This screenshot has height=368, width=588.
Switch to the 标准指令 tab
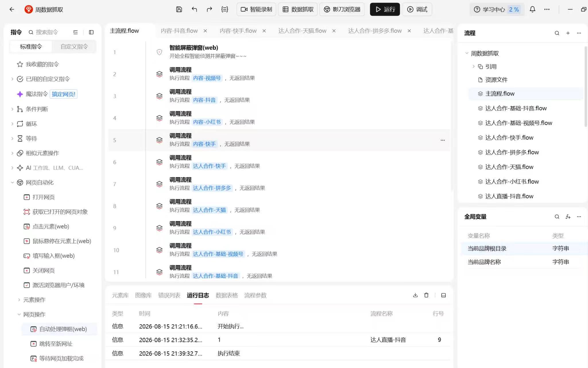click(x=31, y=47)
